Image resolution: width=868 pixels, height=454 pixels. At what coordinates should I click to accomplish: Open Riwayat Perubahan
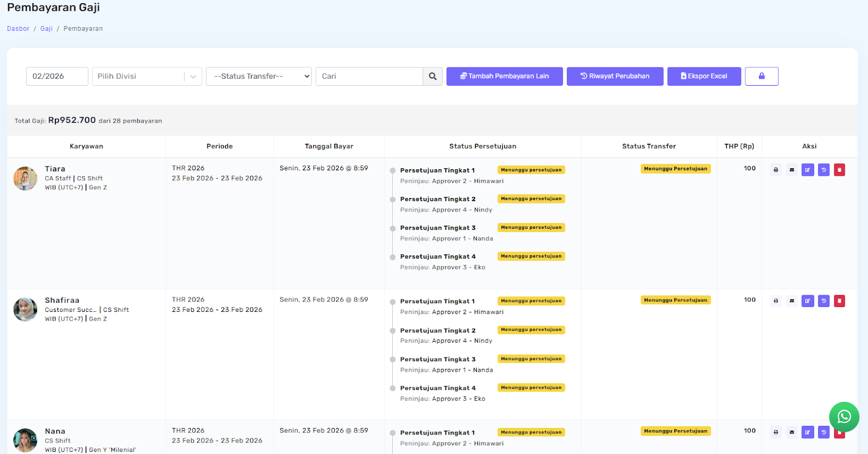tap(615, 76)
